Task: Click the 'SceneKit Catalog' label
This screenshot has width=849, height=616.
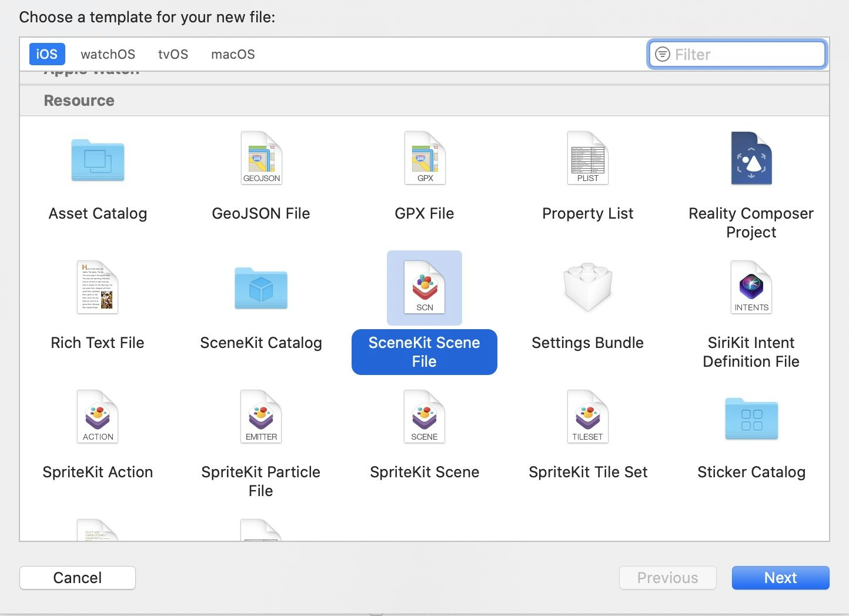Action: [x=261, y=343]
